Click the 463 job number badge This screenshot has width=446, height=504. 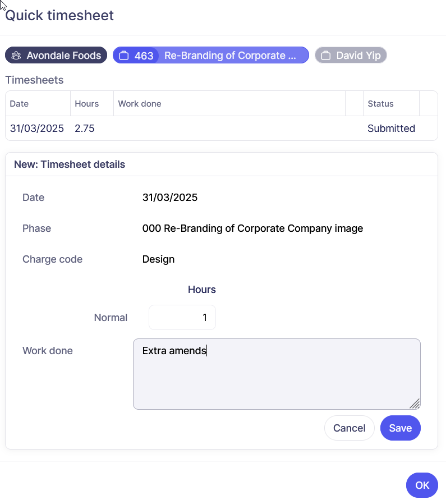click(x=144, y=56)
